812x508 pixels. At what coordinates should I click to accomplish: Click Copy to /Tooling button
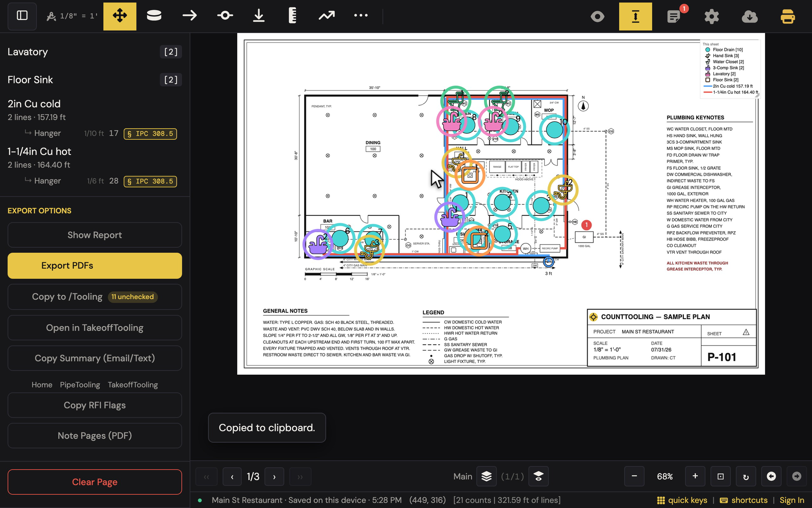pyautogui.click(x=95, y=297)
